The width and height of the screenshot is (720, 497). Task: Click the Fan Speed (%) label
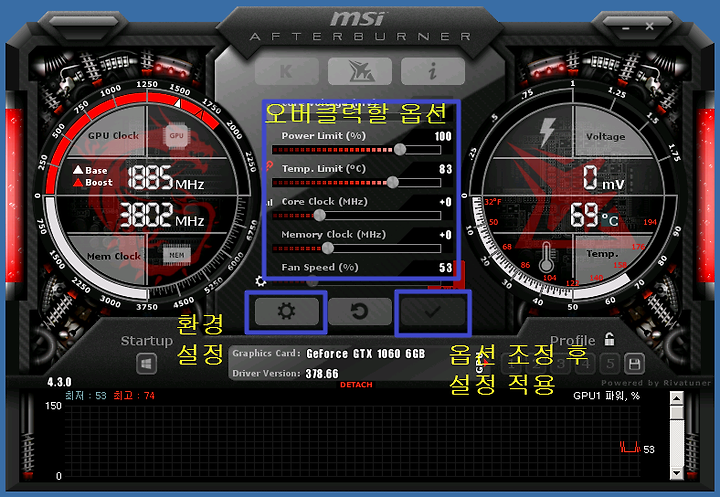(x=320, y=267)
